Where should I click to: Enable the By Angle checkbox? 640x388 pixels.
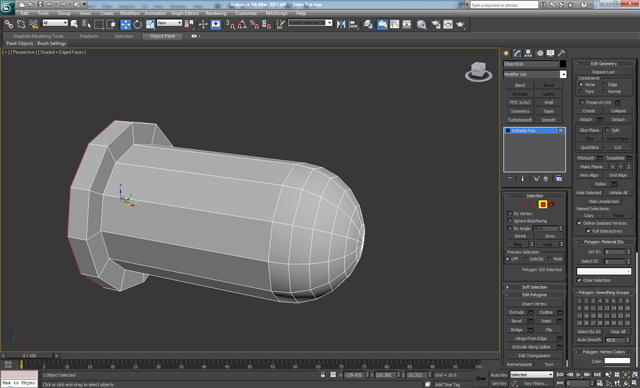[510, 228]
